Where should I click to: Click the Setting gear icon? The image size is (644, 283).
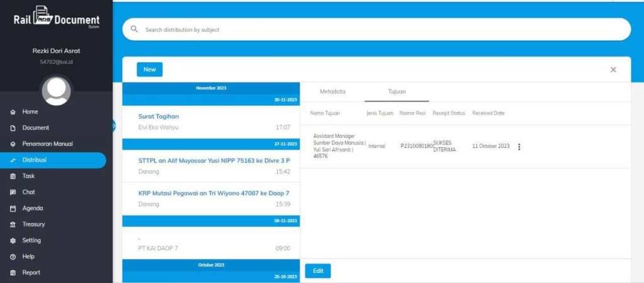(x=13, y=241)
